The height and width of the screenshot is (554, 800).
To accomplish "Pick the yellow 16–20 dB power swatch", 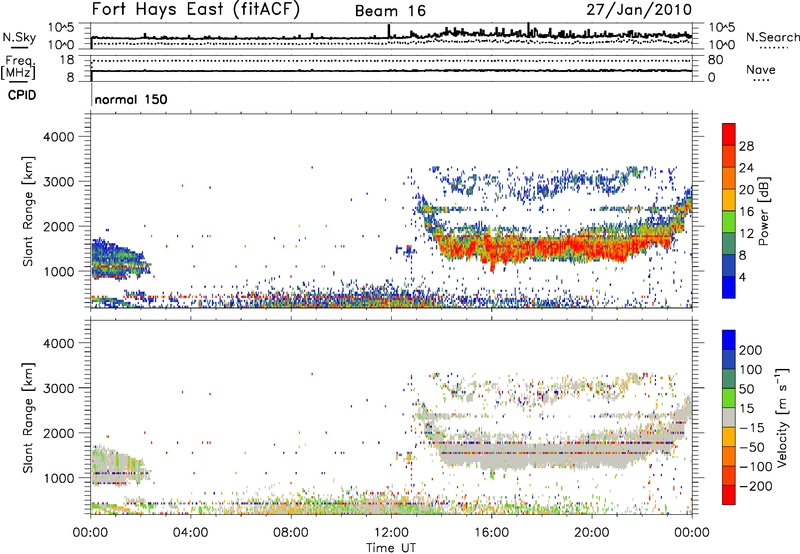I will tap(729, 200).
